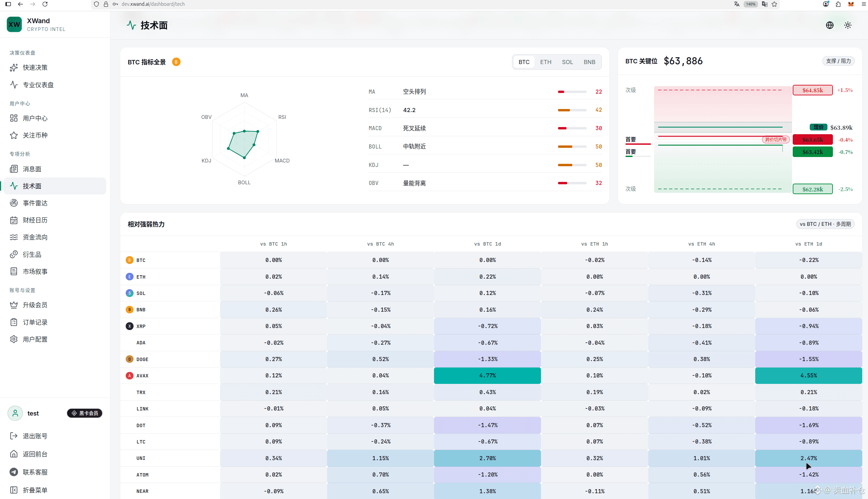Toggle the light/dark theme sun icon
The width and height of the screenshot is (868, 499).
click(848, 25)
